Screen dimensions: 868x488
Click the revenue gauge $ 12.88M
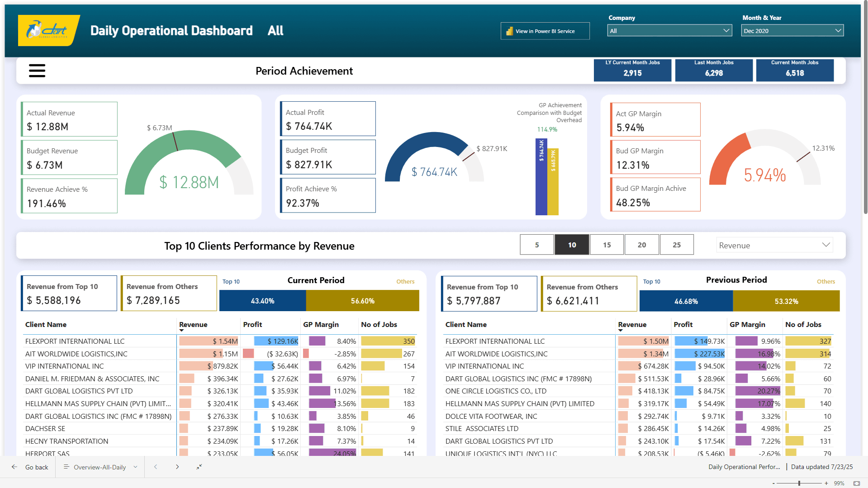(x=189, y=163)
